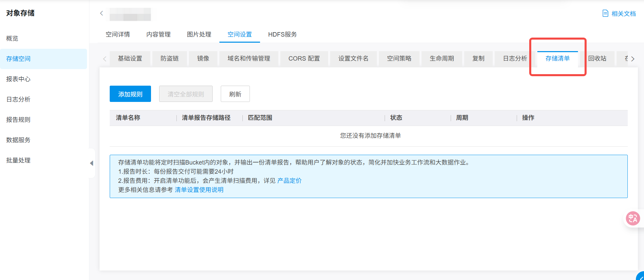Select 批量处理 in the left menu
Screen dimensions: 644x280
(18, 160)
